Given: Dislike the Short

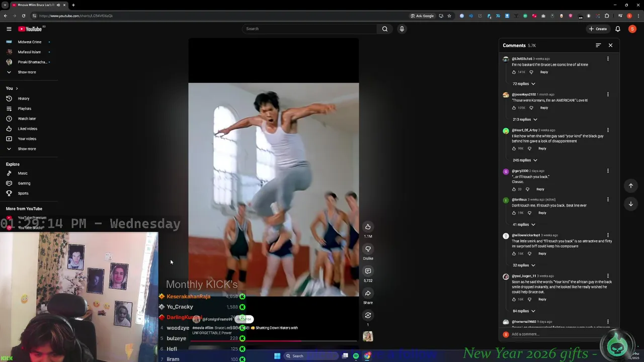Looking at the screenshot, I should click(368, 249).
